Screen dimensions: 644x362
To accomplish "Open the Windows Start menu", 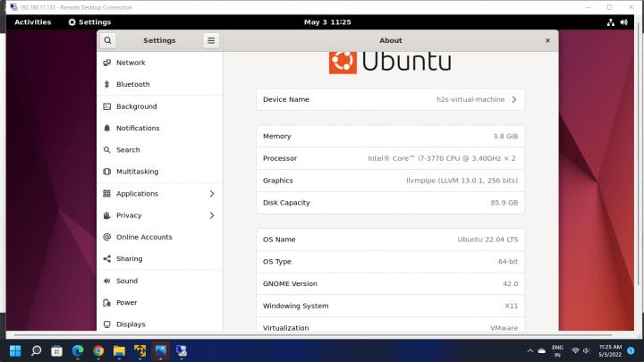I will [15, 350].
